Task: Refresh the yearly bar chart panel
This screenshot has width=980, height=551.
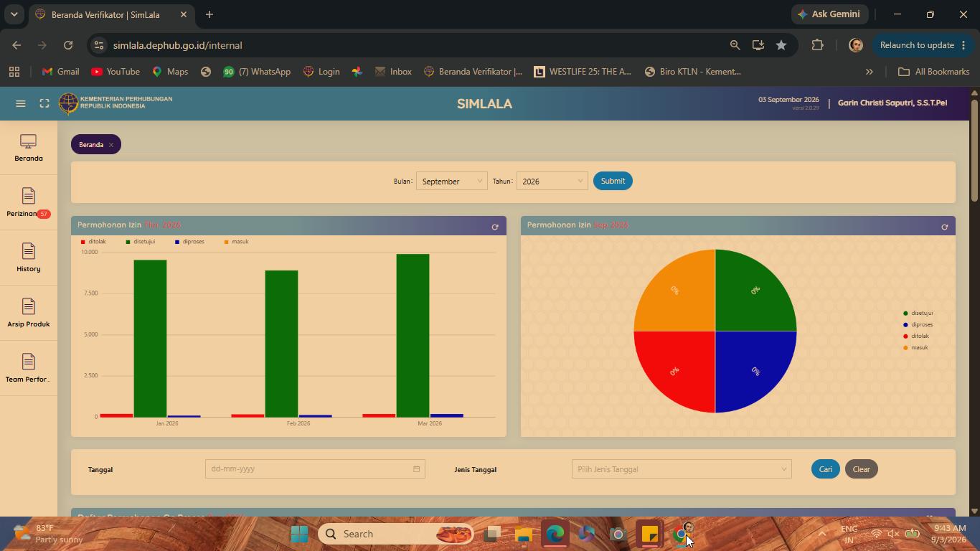Action: click(494, 227)
